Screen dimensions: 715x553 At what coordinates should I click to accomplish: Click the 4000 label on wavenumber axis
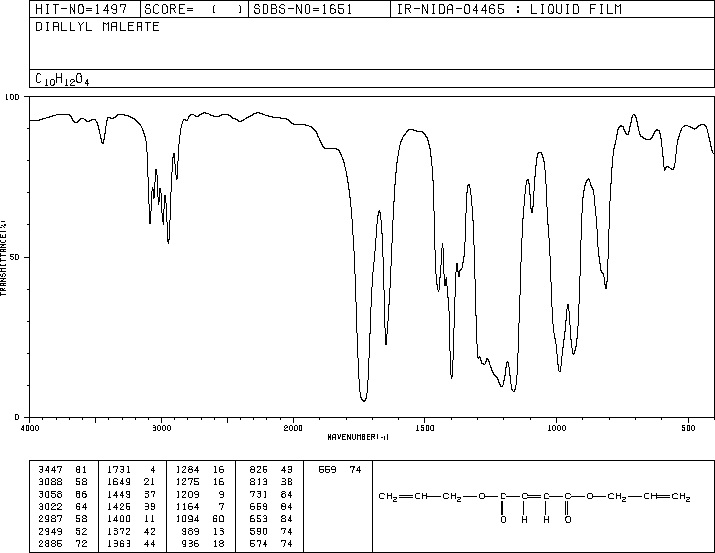click(x=30, y=428)
